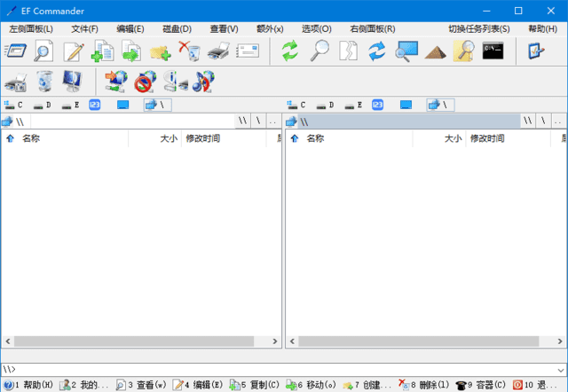Image resolution: width=568 pixels, height=392 pixels.
Task: Click the disconnect network drive icon
Action: click(145, 81)
